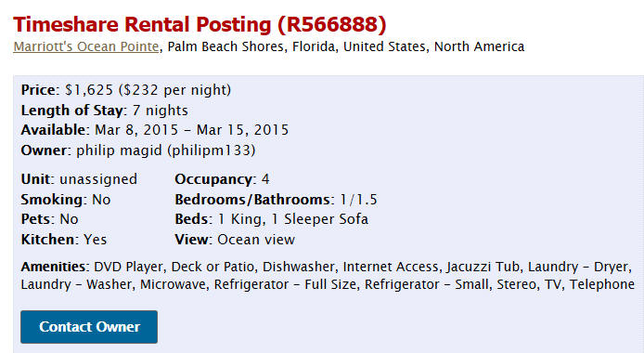Click the Ocean view text

(x=256, y=239)
